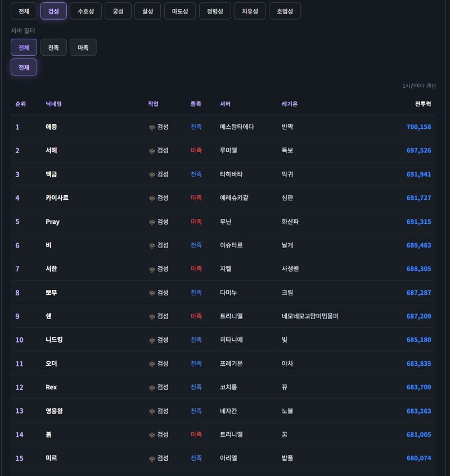Viewport: 450px width, 476px height.
Task: Switch to the 궁성 class tab
Action: (x=118, y=11)
